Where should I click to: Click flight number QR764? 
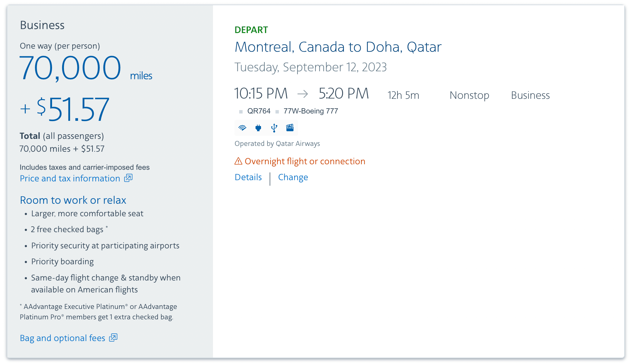[259, 111]
